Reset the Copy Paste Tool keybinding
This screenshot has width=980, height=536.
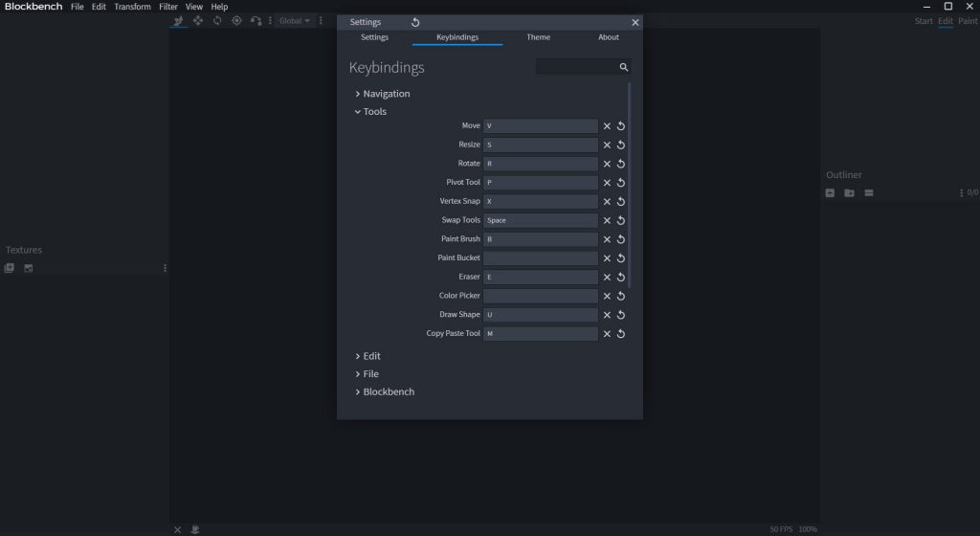pyautogui.click(x=620, y=334)
